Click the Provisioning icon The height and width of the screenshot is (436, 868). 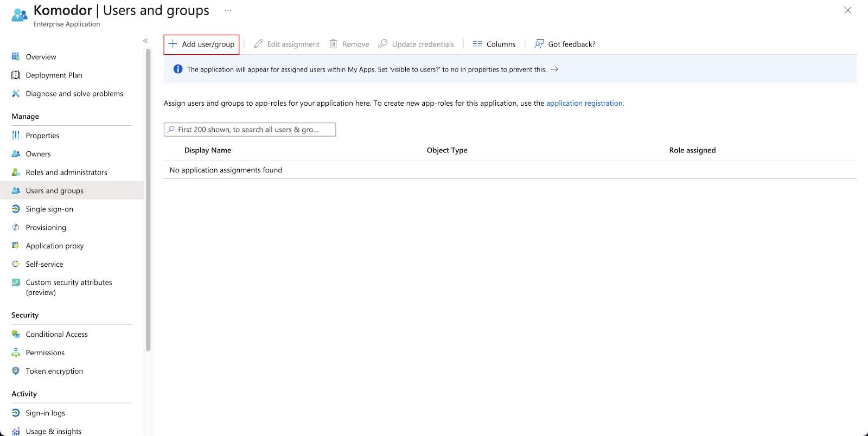(x=16, y=227)
